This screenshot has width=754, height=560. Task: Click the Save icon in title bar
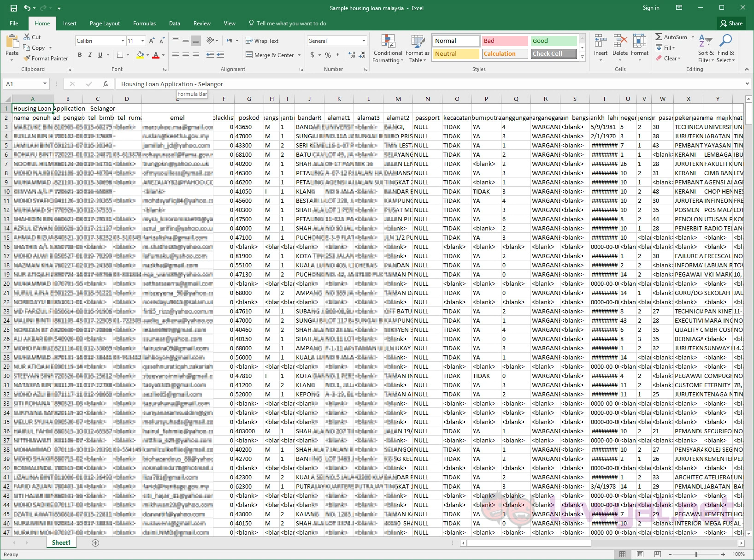pos(14,8)
